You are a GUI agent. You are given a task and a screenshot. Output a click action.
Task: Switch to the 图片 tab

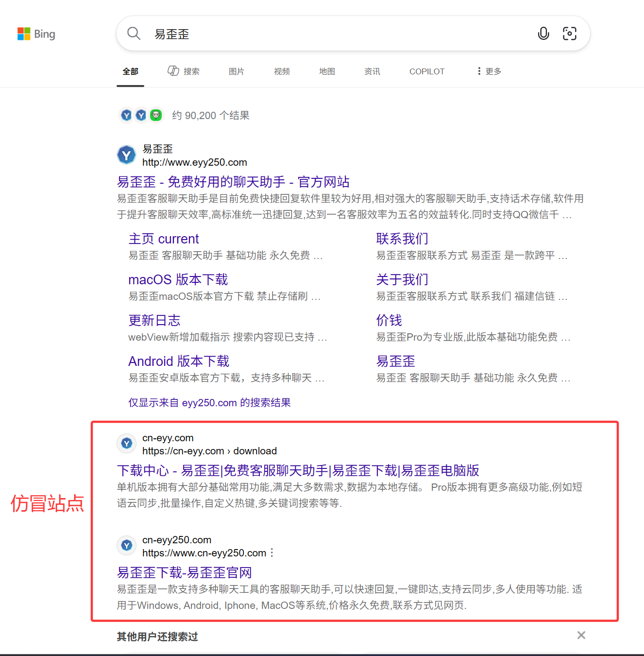coord(237,71)
